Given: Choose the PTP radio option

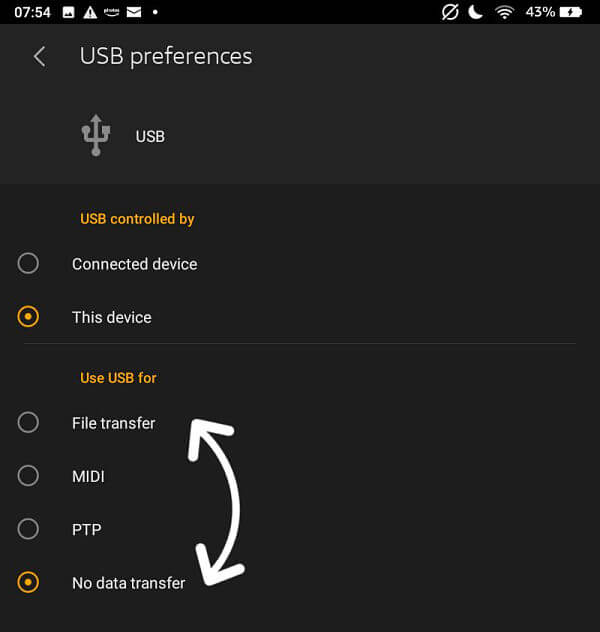Looking at the screenshot, I should pos(28,529).
